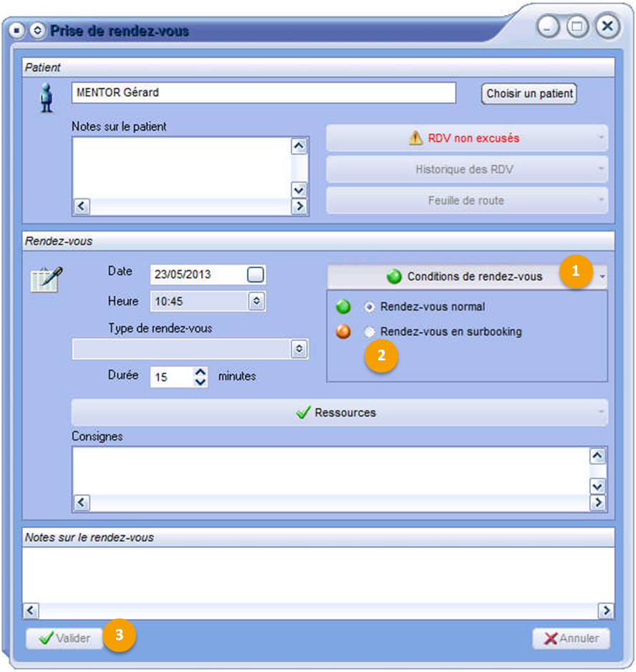Click the up-down arrows icon in title bar
Image resolution: width=636 pixels, height=672 pixels.
37,31
